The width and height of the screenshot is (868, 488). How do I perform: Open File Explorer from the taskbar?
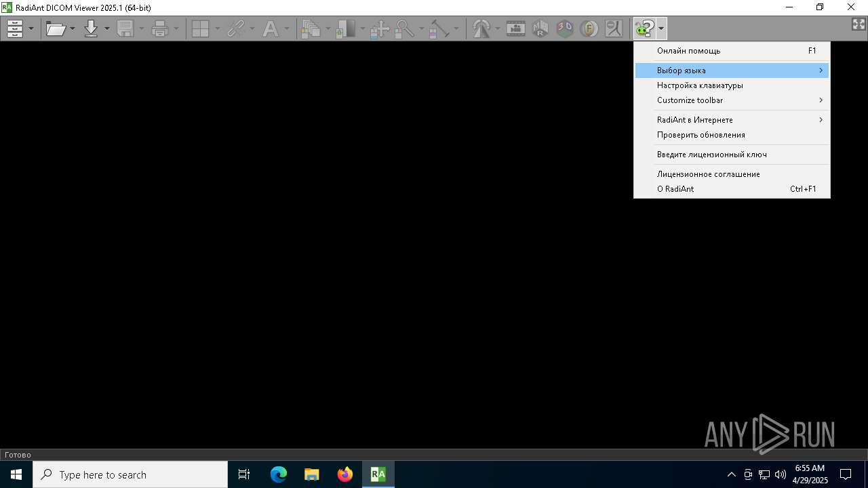coord(311,474)
